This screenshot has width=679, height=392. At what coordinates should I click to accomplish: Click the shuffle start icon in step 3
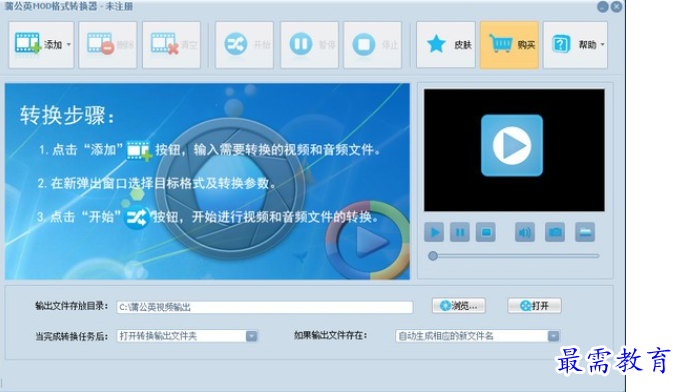(137, 217)
